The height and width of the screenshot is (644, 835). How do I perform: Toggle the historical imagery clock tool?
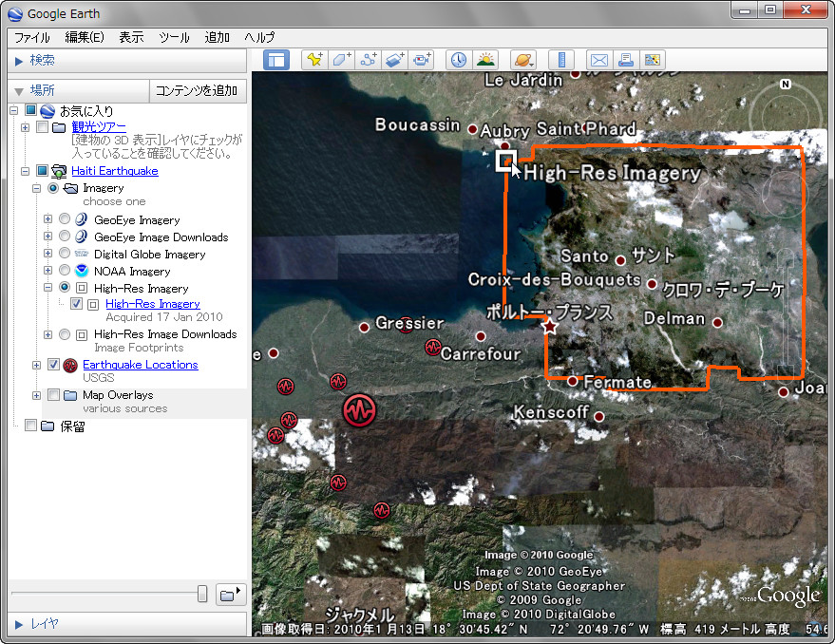458,59
